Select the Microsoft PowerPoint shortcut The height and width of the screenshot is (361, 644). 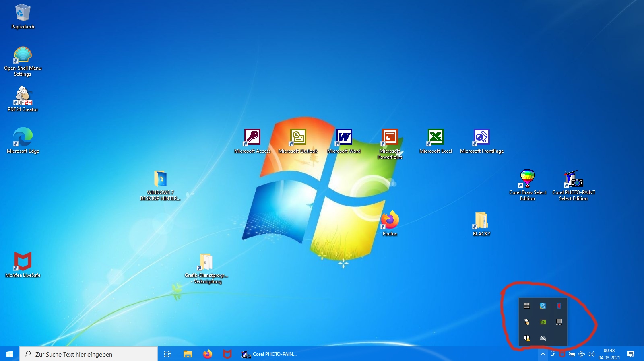point(390,144)
